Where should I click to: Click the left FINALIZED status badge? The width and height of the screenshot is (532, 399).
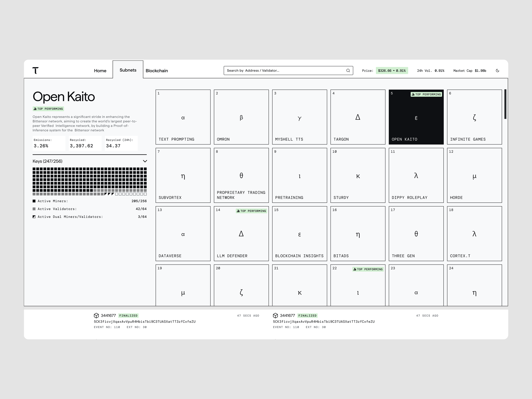(128, 316)
